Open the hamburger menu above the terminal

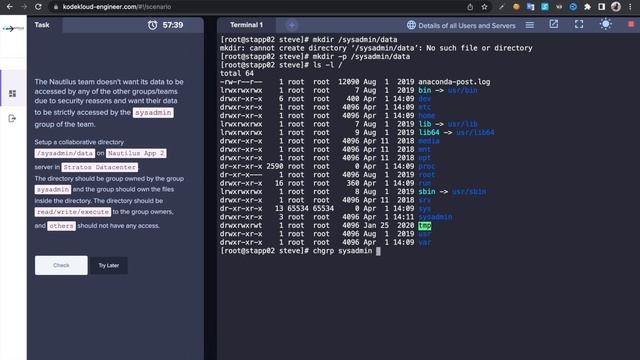pyautogui.click(x=529, y=25)
